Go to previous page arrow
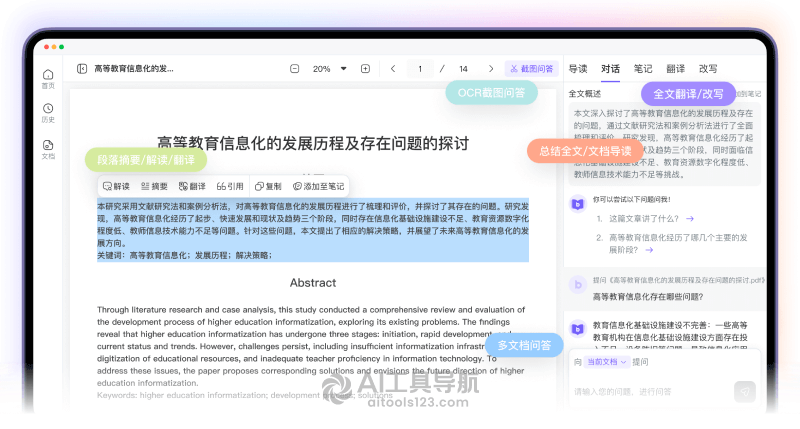Image resolution: width=800 pixels, height=429 pixels. [x=393, y=68]
